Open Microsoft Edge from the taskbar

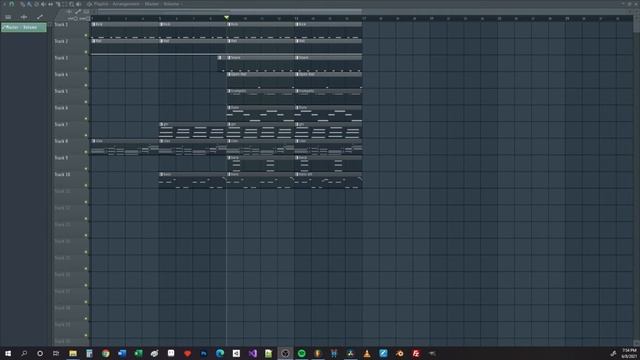pos(220,353)
